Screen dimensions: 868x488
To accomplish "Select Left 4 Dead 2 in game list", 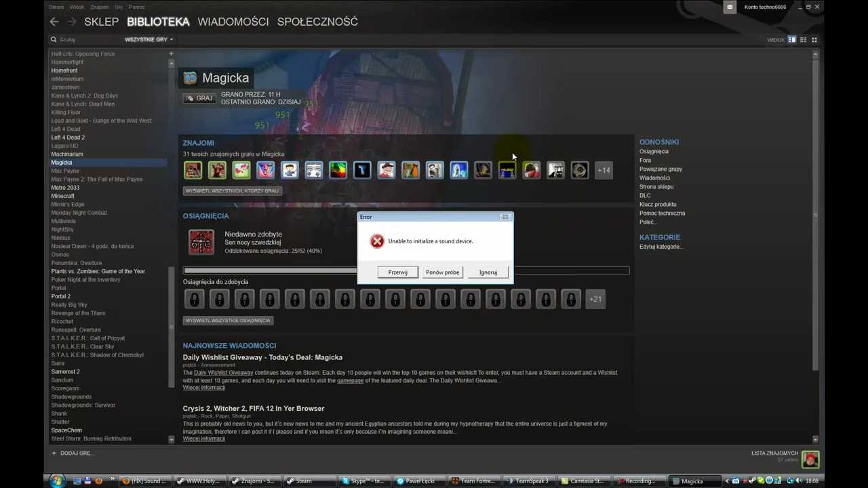I will click(68, 138).
